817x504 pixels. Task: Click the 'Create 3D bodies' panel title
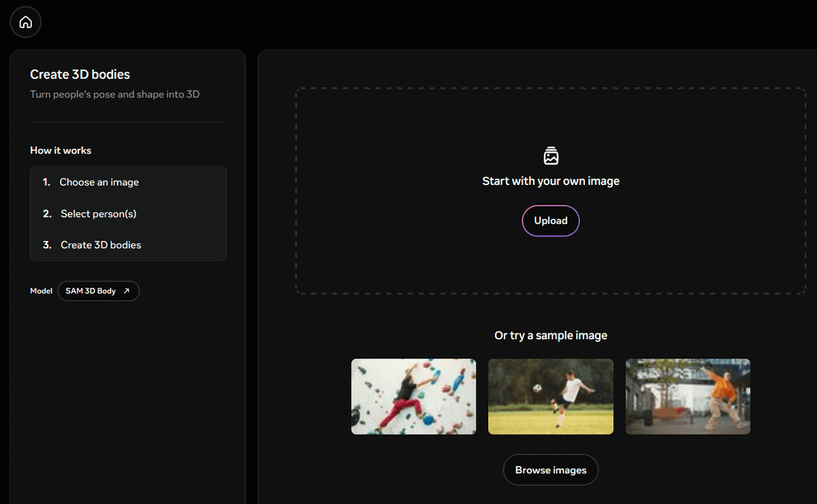coord(80,74)
